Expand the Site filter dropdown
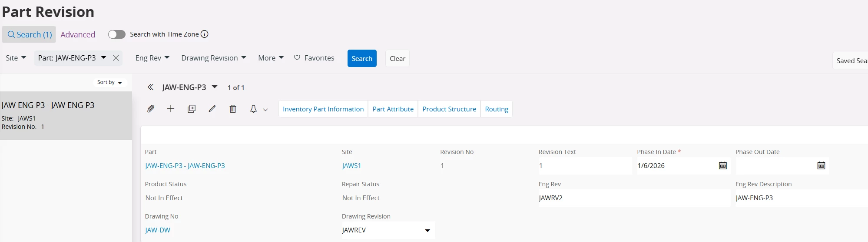 point(16,58)
